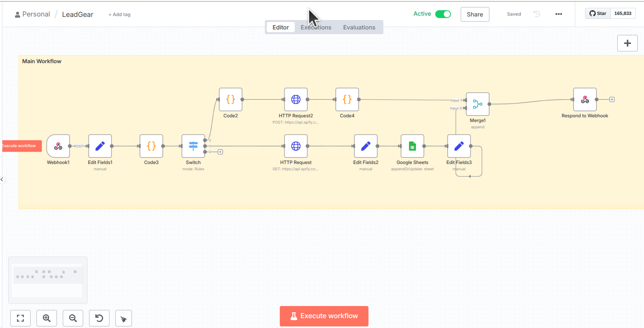The width and height of the screenshot is (644, 328).
Task: Zoom out of the canvas
Action: tap(73, 318)
